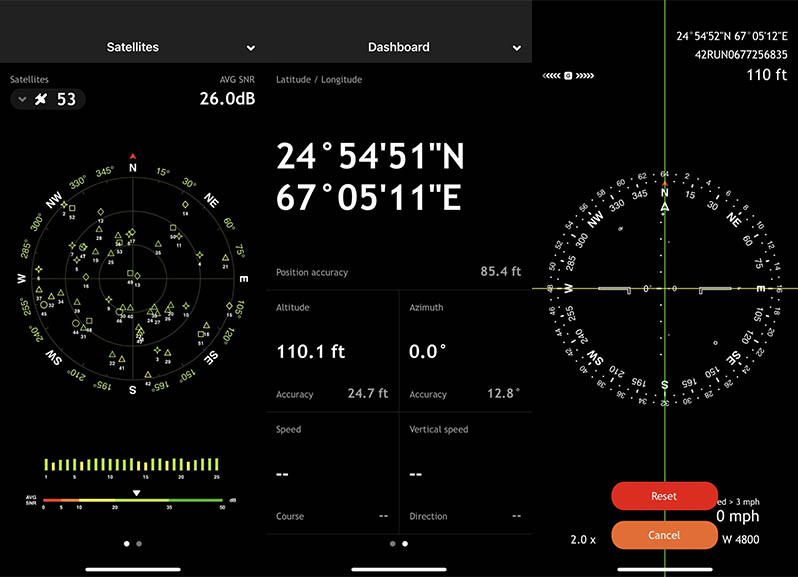This screenshot has height=577, width=798.
Task: Click the S label on the sky plot
Action: [132, 390]
